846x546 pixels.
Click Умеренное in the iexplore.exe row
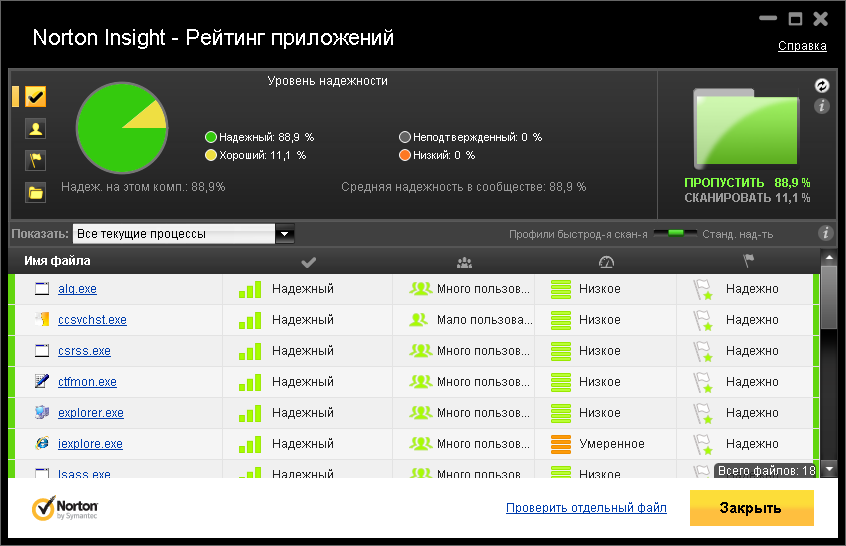[611, 443]
